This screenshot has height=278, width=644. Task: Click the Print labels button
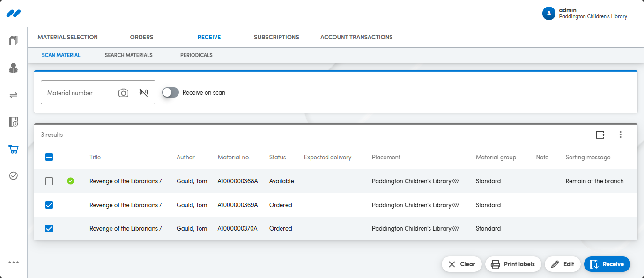(x=513, y=264)
